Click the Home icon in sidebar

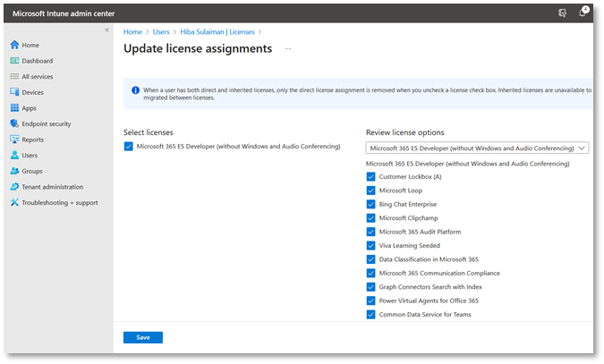[x=14, y=45]
